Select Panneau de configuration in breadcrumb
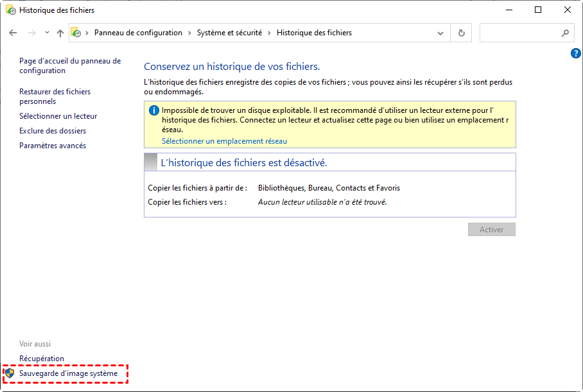583x392 pixels. click(138, 33)
